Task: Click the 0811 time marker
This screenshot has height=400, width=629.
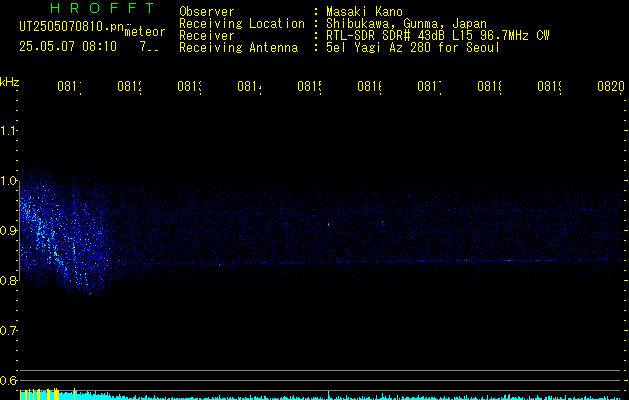Action: pyautogui.click(x=69, y=86)
